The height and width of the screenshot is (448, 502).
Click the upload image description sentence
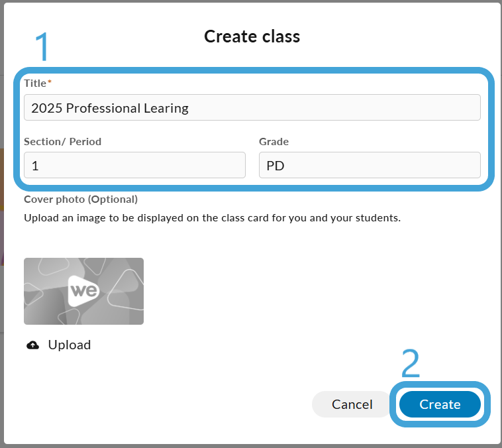point(213,218)
